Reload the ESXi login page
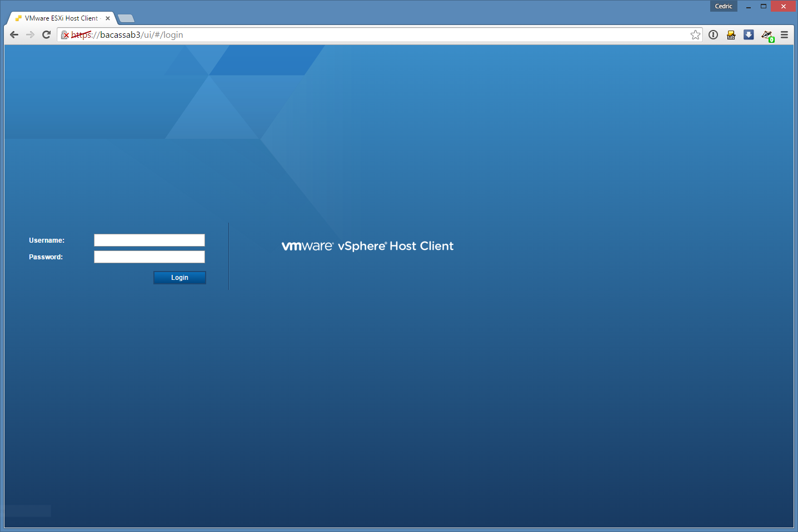The width and height of the screenshot is (798, 532). point(47,35)
